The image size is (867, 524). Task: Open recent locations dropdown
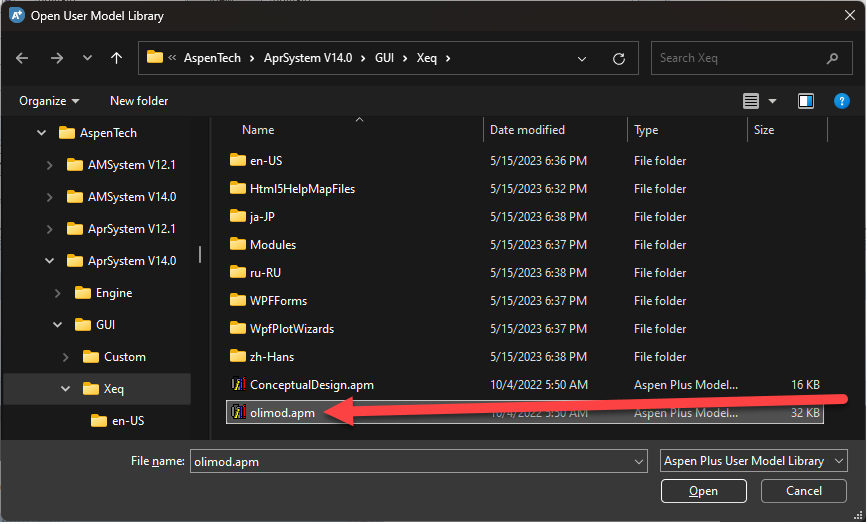[87, 57]
